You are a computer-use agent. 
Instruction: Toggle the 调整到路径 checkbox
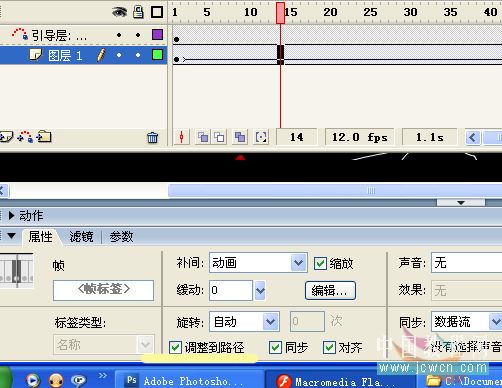[175, 347]
